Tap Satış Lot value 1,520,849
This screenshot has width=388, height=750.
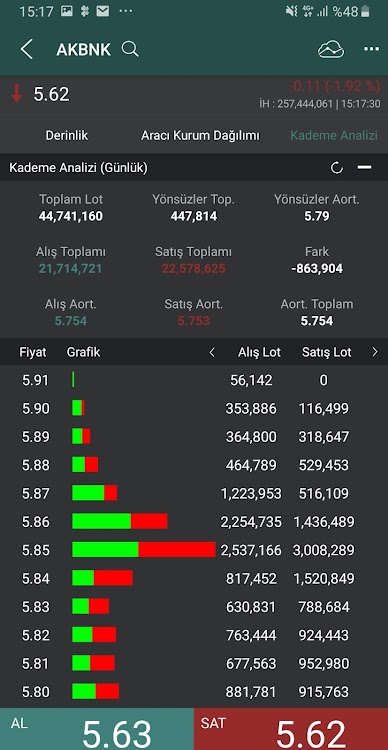[x=324, y=578]
